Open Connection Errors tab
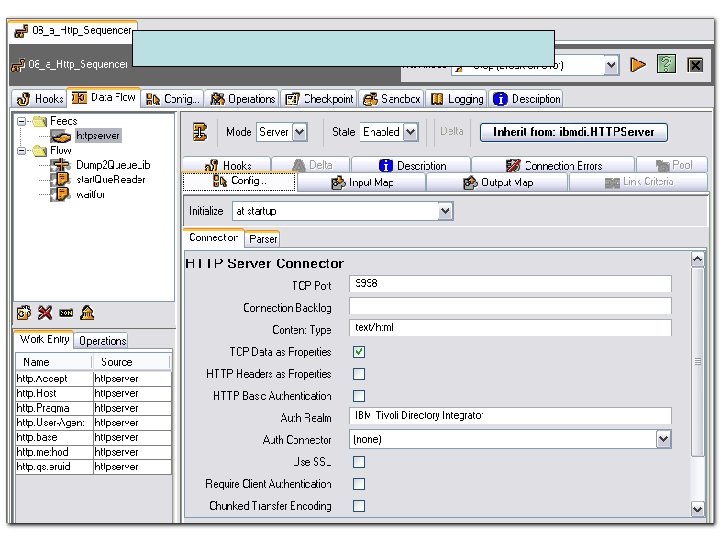The height and width of the screenshot is (540, 720). pyautogui.click(x=553, y=165)
